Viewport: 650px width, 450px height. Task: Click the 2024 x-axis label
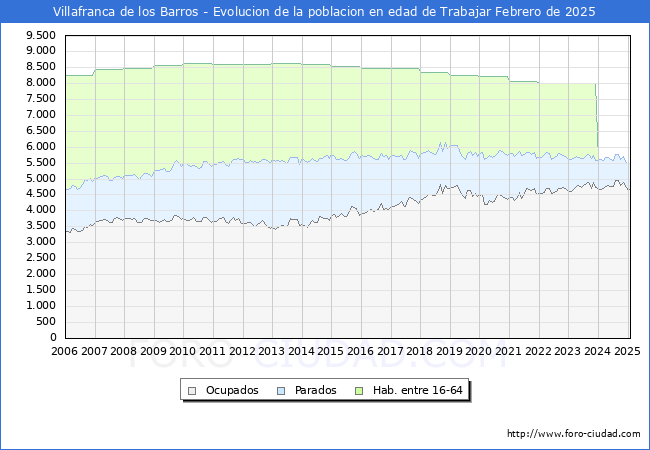pyautogui.click(x=597, y=351)
